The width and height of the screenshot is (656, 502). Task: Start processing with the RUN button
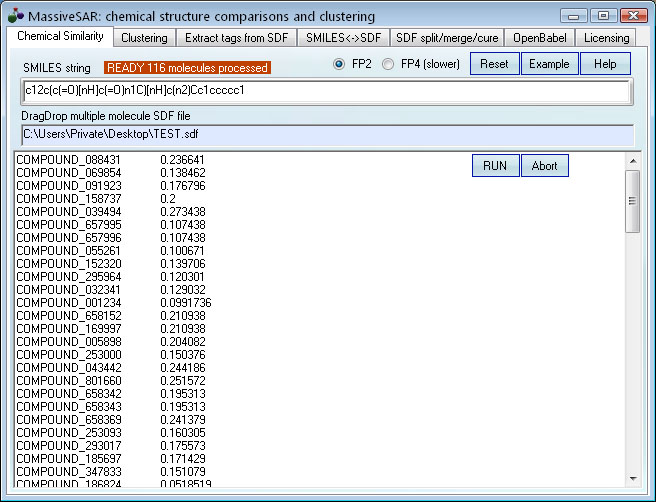[x=495, y=165]
